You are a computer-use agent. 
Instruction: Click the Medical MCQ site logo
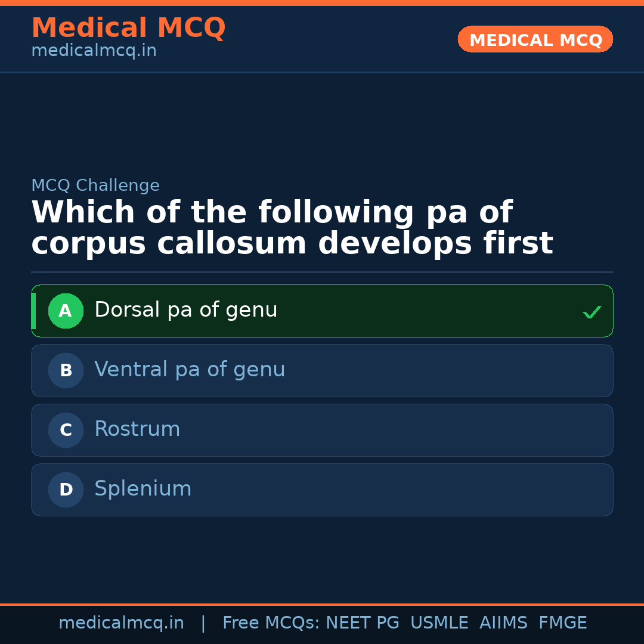[x=128, y=27]
